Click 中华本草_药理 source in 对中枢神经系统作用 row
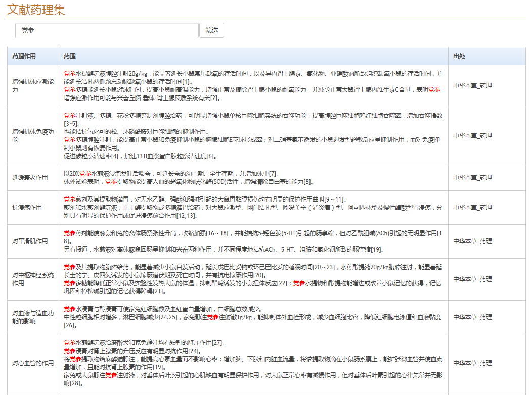 tap(473, 279)
